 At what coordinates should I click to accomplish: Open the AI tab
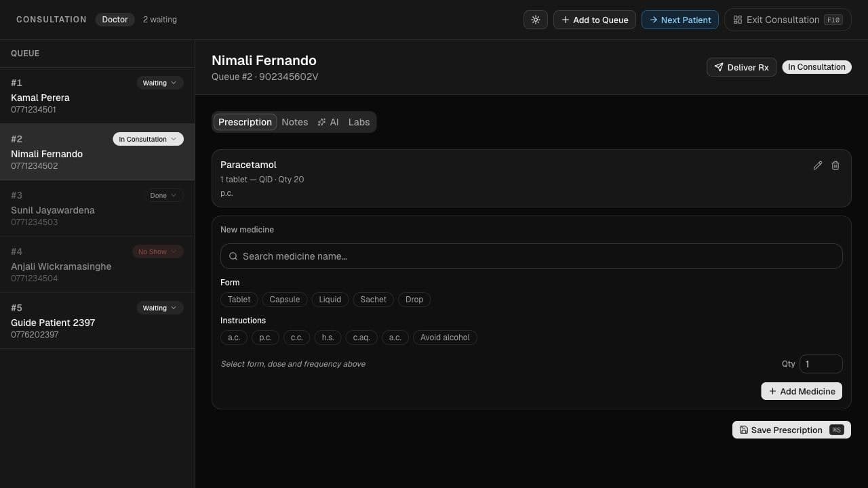coord(328,122)
